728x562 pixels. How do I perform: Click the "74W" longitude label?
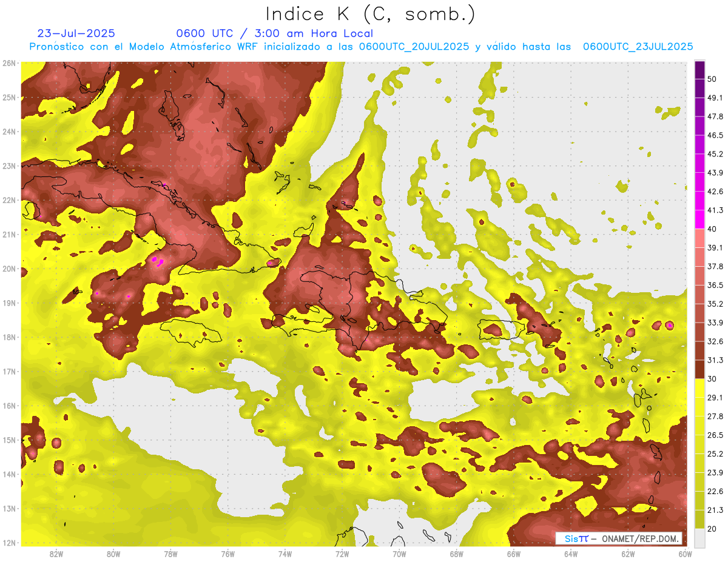pos(285,554)
